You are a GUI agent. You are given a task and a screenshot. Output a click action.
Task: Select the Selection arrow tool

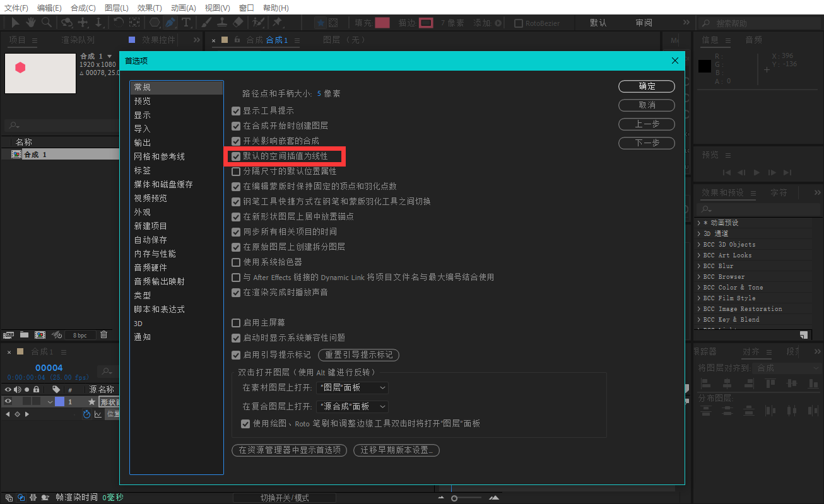click(15, 22)
